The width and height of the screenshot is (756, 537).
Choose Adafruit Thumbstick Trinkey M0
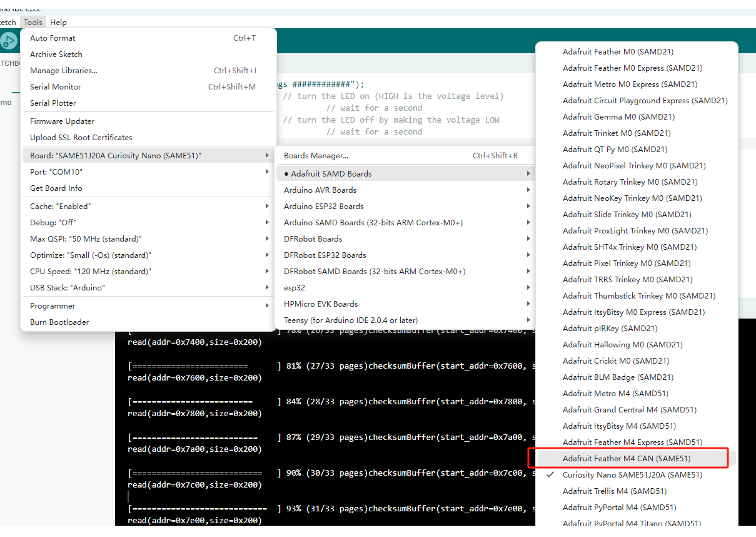tap(637, 296)
